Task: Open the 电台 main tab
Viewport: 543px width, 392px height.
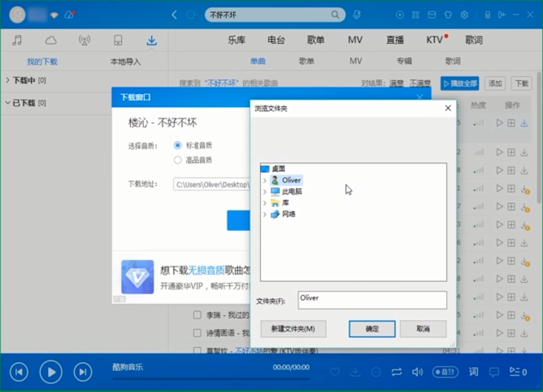Action: pyautogui.click(x=276, y=40)
